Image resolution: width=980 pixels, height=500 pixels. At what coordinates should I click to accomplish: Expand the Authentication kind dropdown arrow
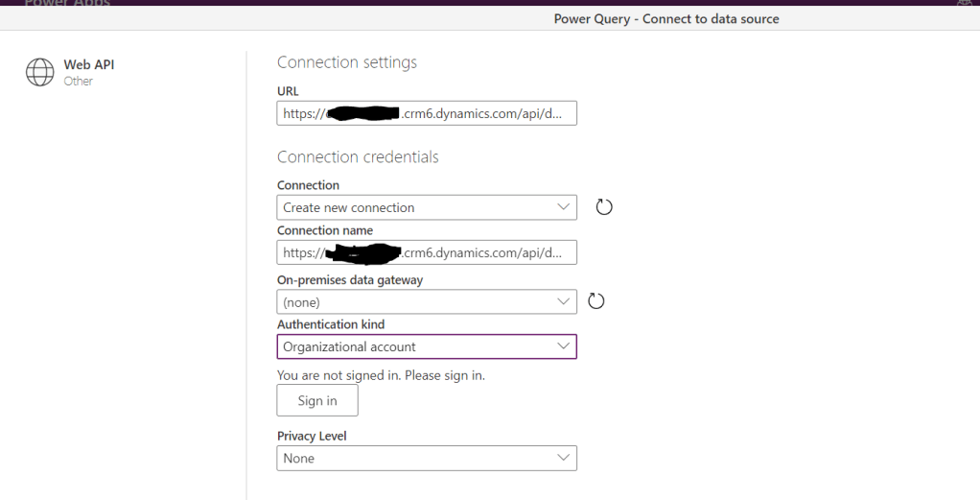pyautogui.click(x=563, y=346)
